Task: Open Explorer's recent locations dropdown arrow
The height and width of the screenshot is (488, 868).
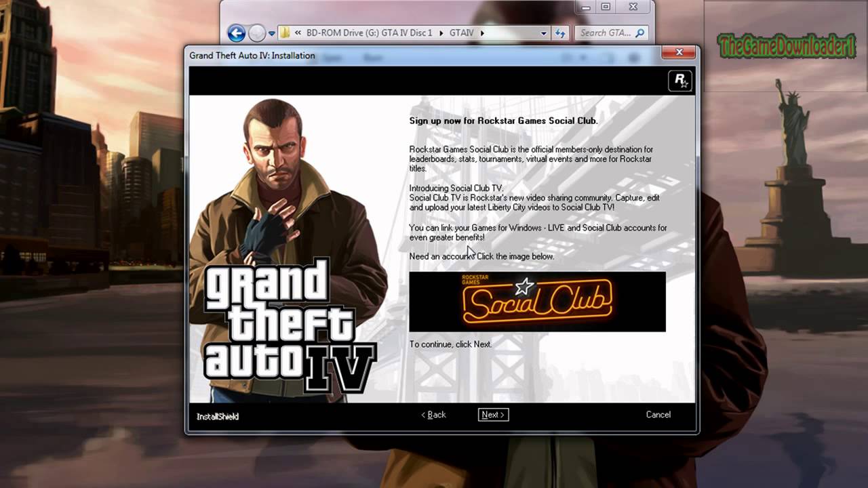Action: tap(271, 33)
